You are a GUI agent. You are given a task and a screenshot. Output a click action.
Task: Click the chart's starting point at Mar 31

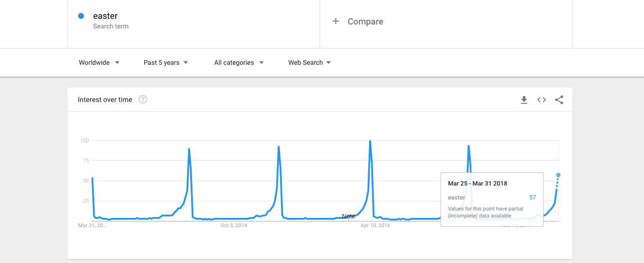[x=93, y=179]
